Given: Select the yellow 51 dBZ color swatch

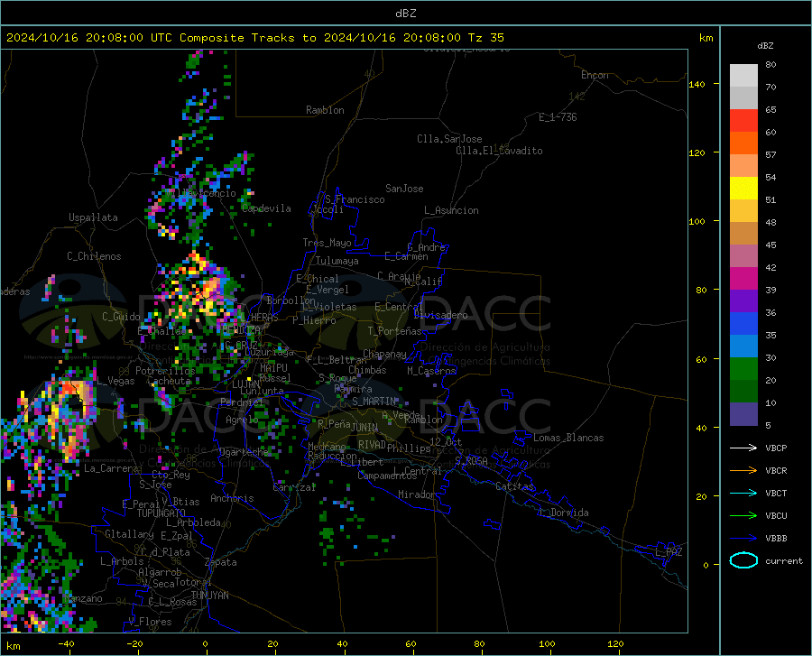Looking at the screenshot, I should (743, 189).
